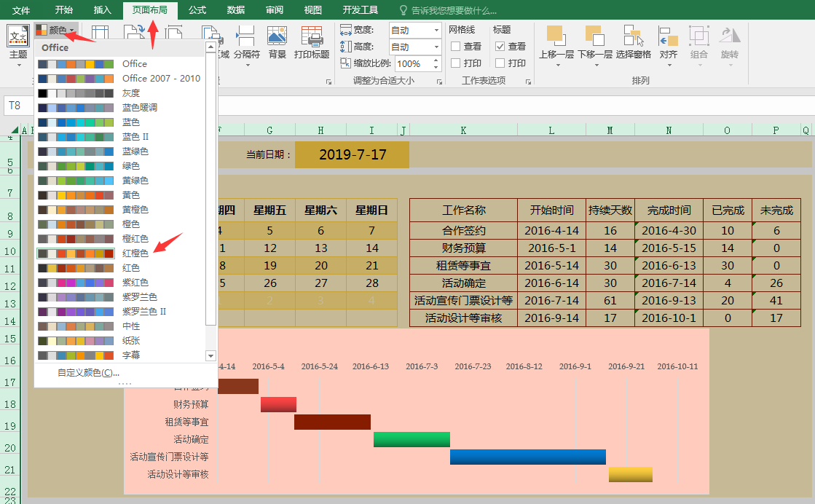
Task: Open the 文件 tab
Action: click(x=21, y=10)
